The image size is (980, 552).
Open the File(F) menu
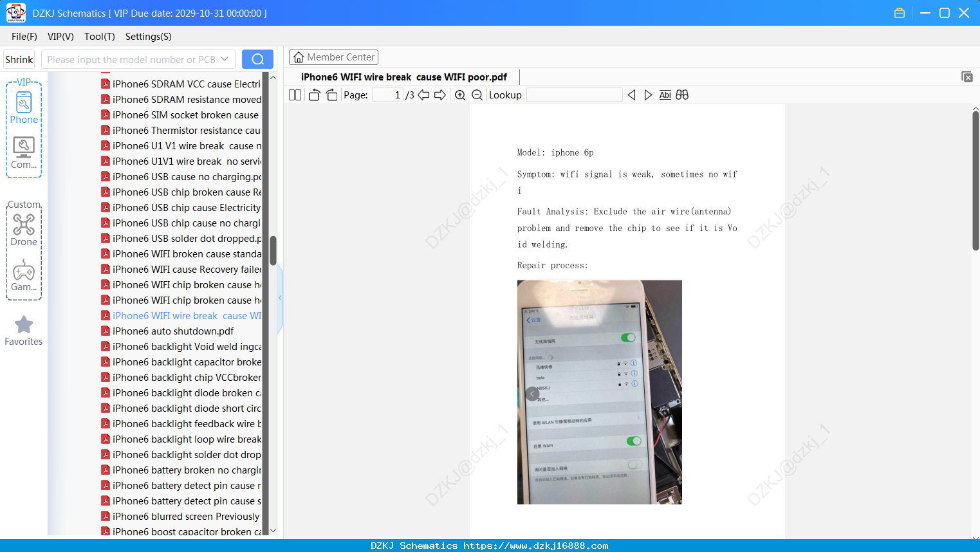click(x=24, y=37)
